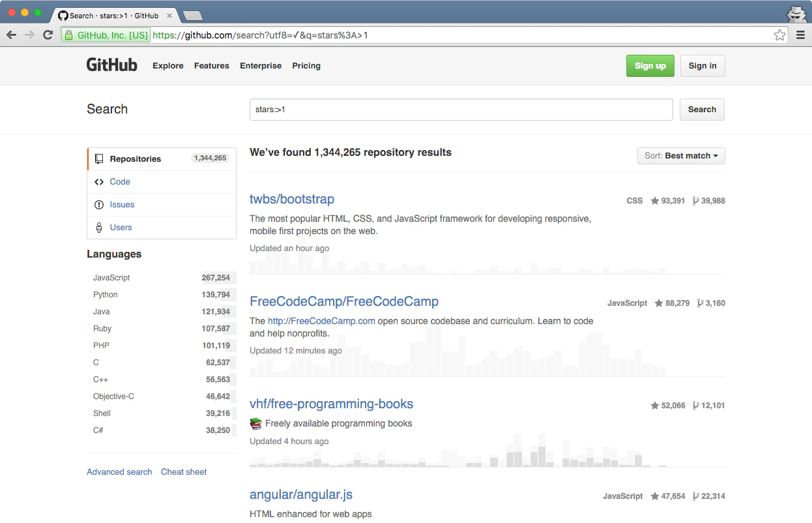Viewport: 812px width, 523px height.
Task: Filter results by Java language
Action: pos(162,312)
